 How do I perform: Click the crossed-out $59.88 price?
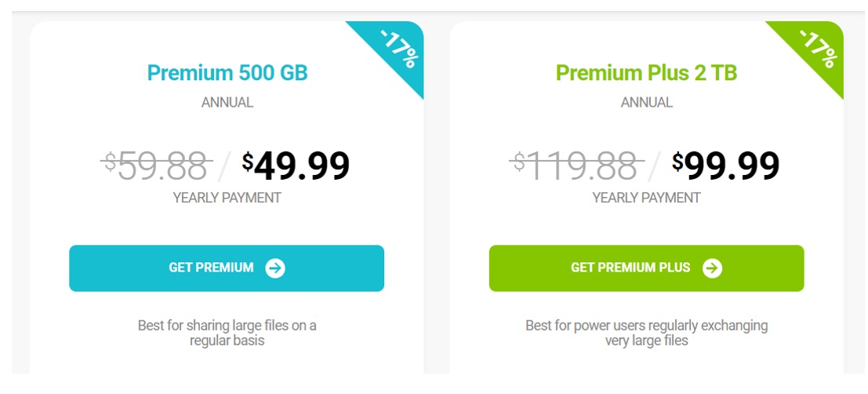tap(157, 165)
